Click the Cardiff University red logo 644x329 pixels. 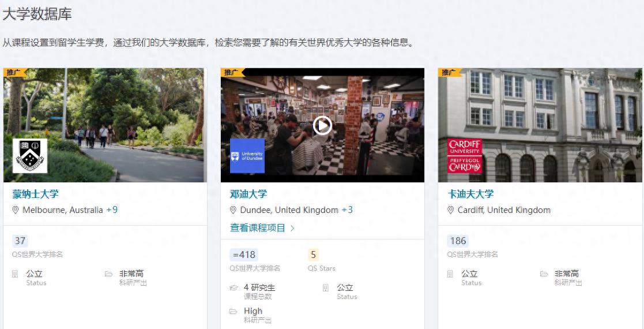[465, 156]
